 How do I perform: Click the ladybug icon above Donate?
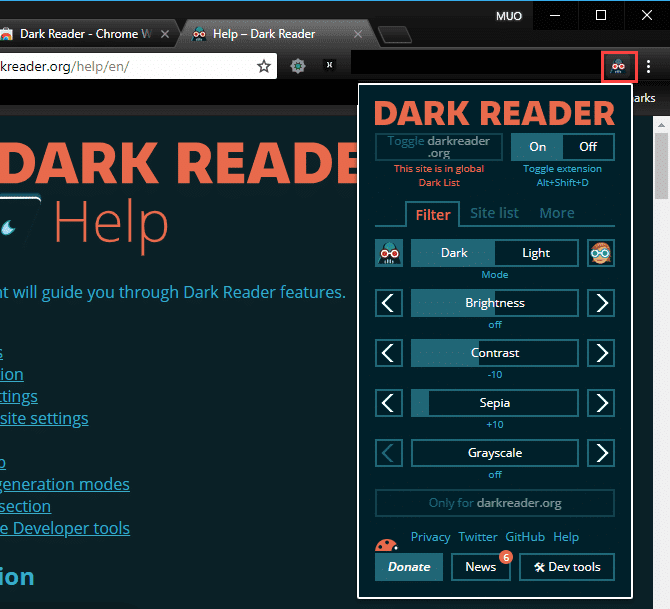click(386, 545)
